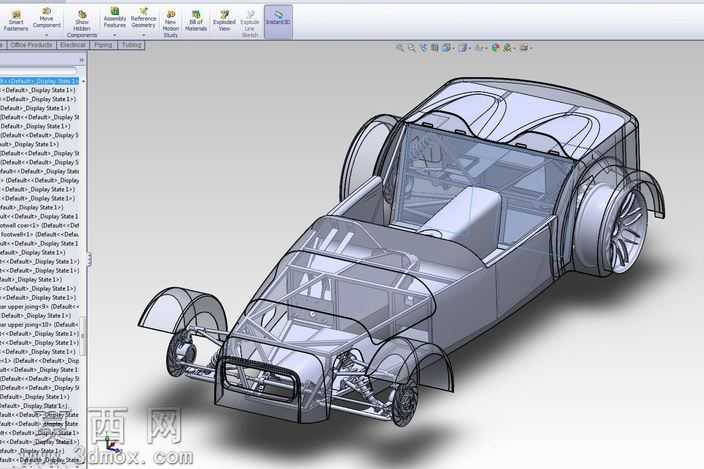Screen dimensions: 704x469
Task: Open the View Orientation icon
Action: 447,47
